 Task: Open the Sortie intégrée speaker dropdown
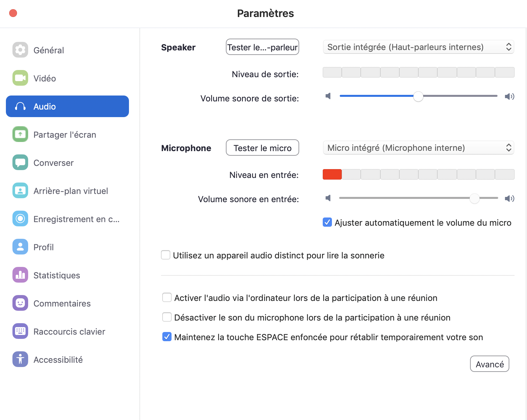[x=418, y=47]
